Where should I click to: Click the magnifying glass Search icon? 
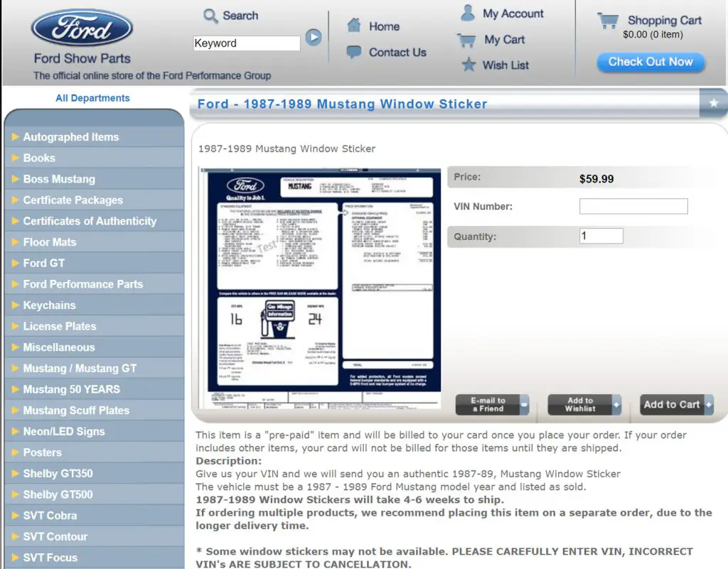[x=210, y=16]
